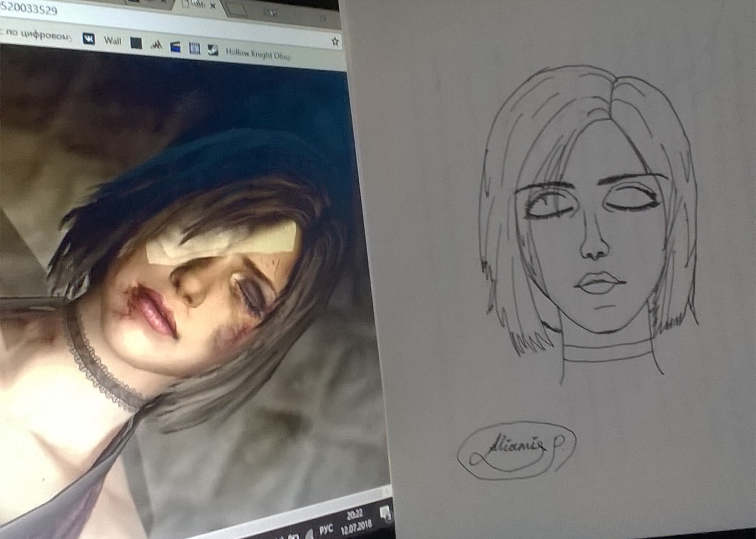The image size is (756, 539).
Task: Open the Action Center notification icon
Action: coord(385,514)
